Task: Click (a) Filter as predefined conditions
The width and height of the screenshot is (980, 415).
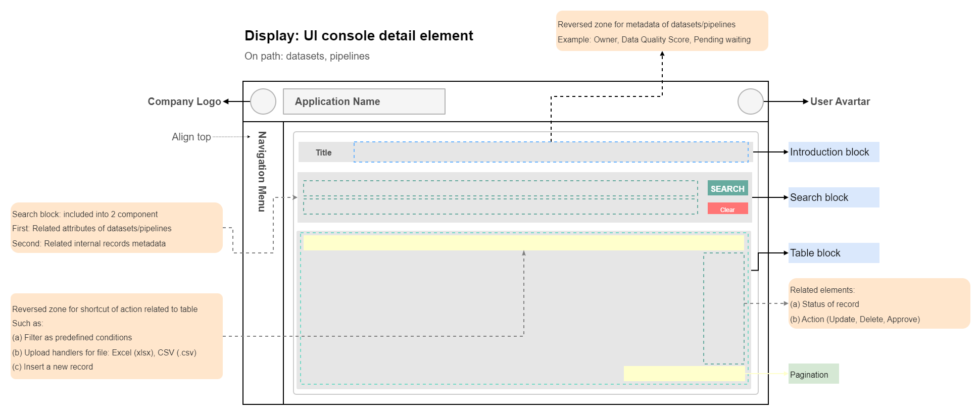Action: (72, 337)
